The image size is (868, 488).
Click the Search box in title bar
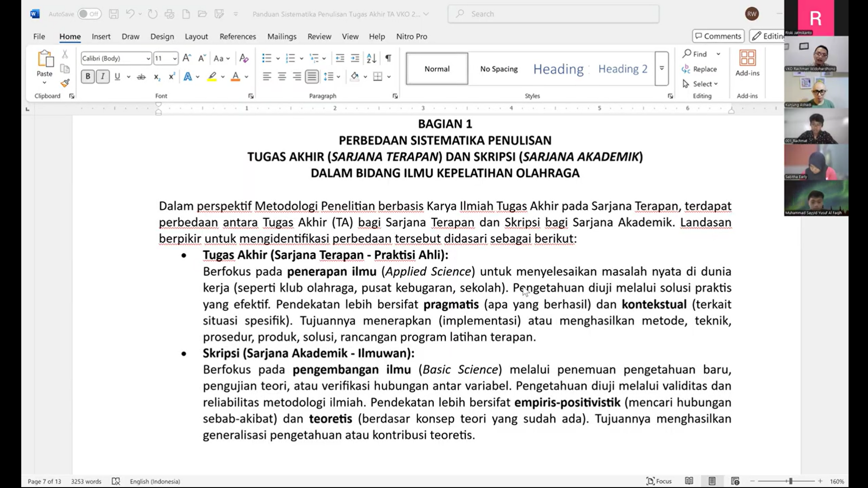pos(553,14)
